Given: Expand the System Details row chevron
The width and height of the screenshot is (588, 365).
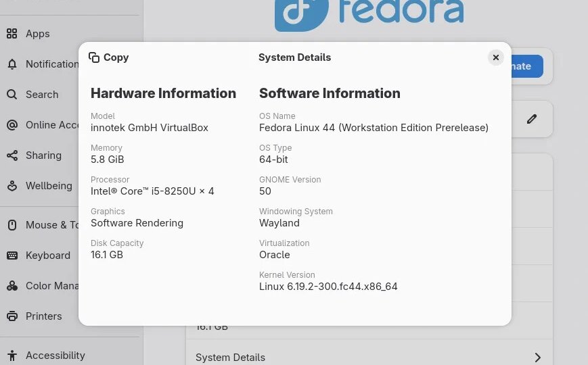Looking at the screenshot, I should pyautogui.click(x=538, y=357).
